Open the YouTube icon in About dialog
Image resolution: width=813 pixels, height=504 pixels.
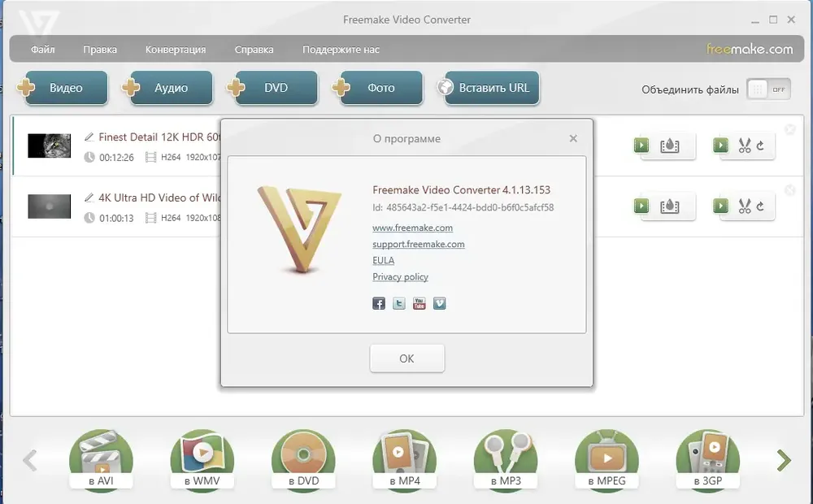[x=420, y=303]
